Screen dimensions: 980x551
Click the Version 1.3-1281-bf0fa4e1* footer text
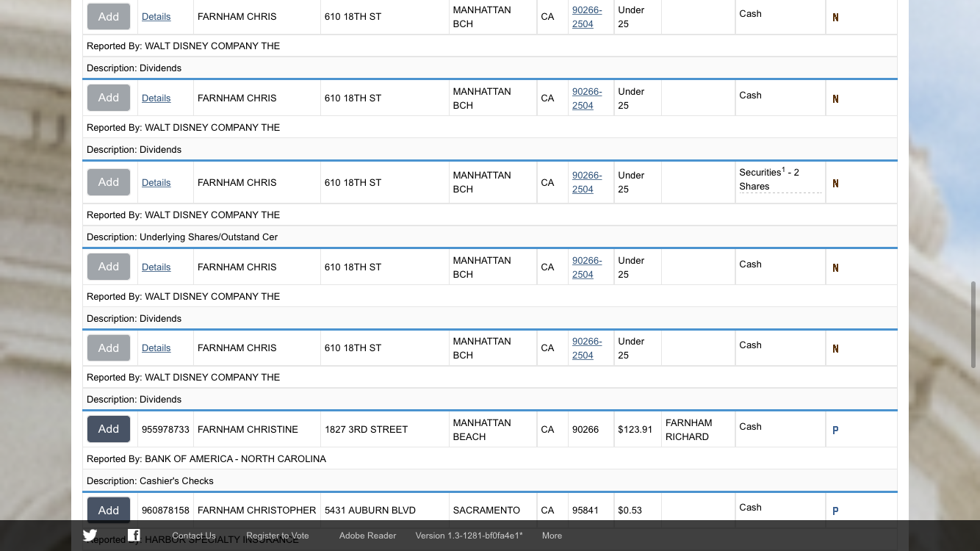469,536
